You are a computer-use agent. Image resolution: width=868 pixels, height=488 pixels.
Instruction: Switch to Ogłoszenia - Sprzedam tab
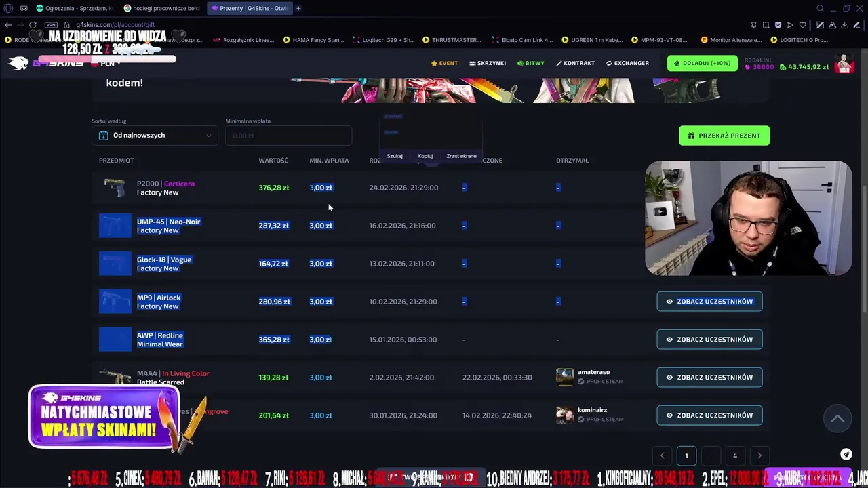pos(75,8)
